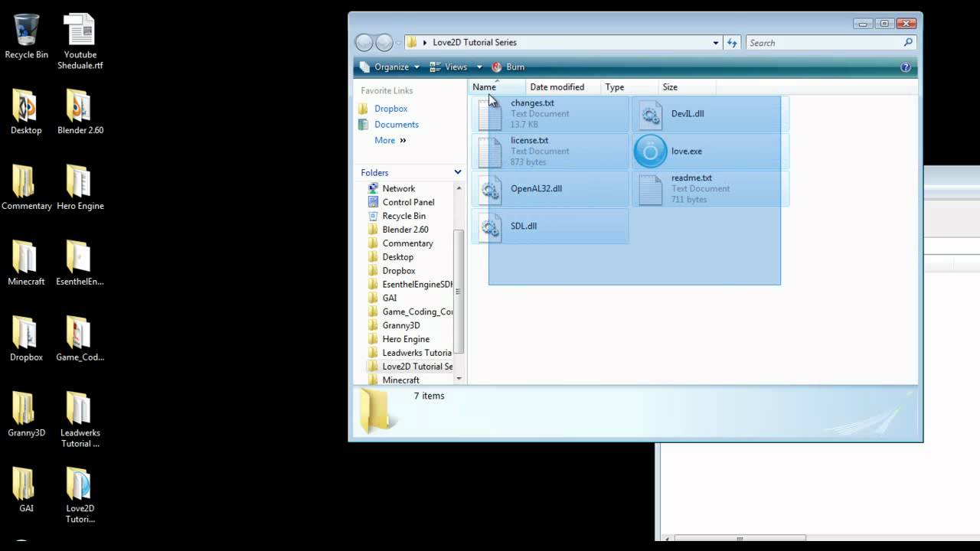Open Dropbox in Favorite Links
The image size is (980, 551).
(x=383, y=109)
